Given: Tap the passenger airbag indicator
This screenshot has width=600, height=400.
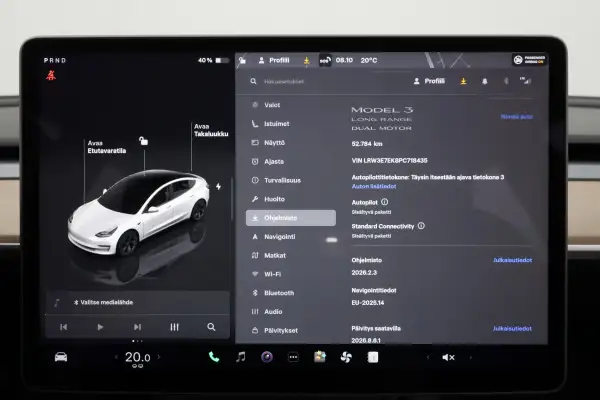Looking at the screenshot, I should pyautogui.click(x=530, y=60).
